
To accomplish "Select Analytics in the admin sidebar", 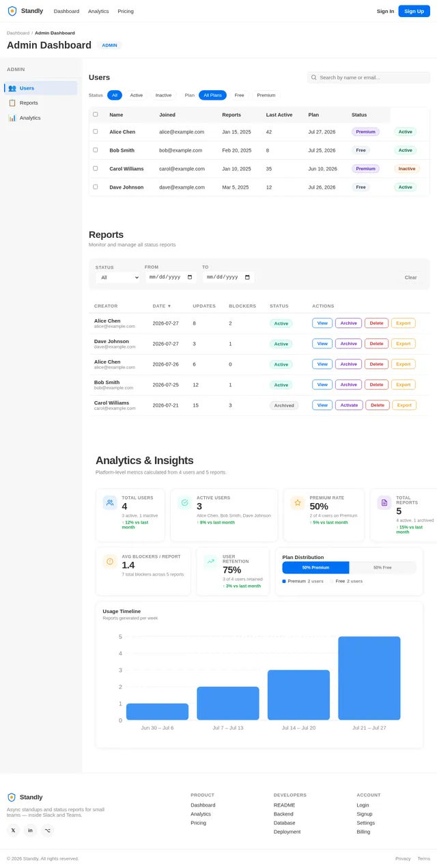I will (41, 118).
